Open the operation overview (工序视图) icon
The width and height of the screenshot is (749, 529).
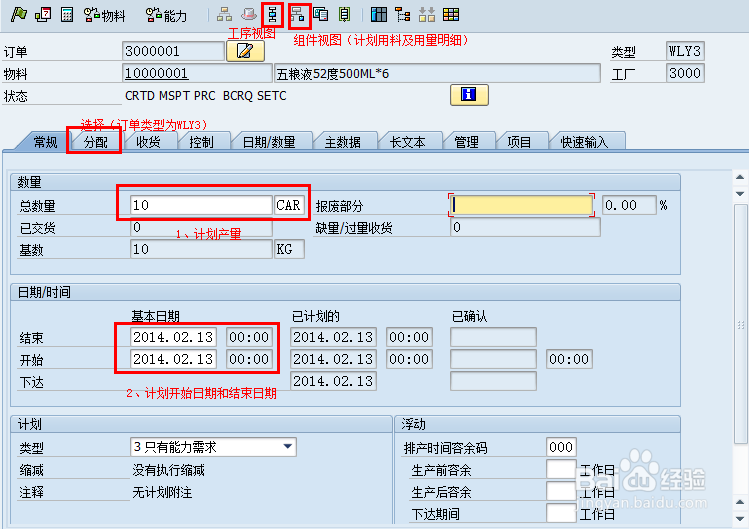point(272,14)
